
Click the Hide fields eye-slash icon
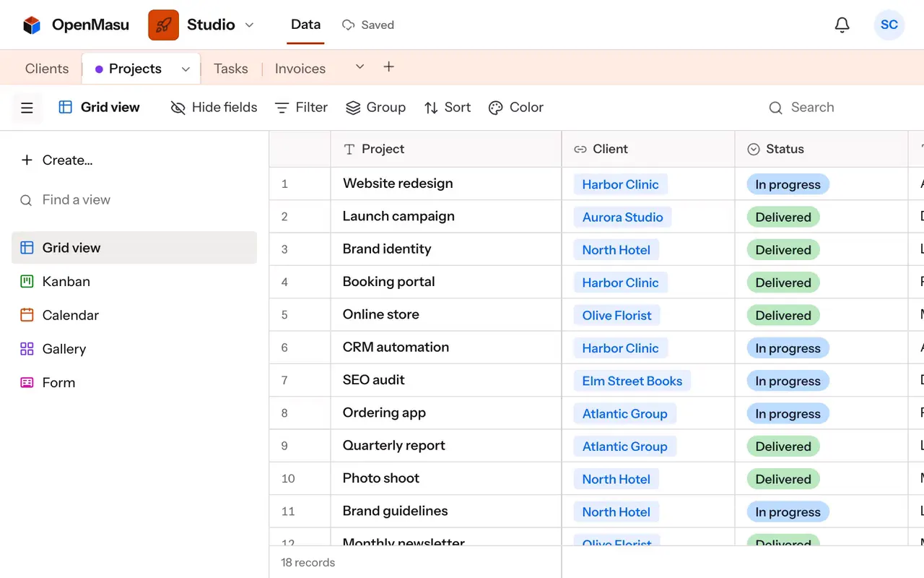tap(178, 108)
